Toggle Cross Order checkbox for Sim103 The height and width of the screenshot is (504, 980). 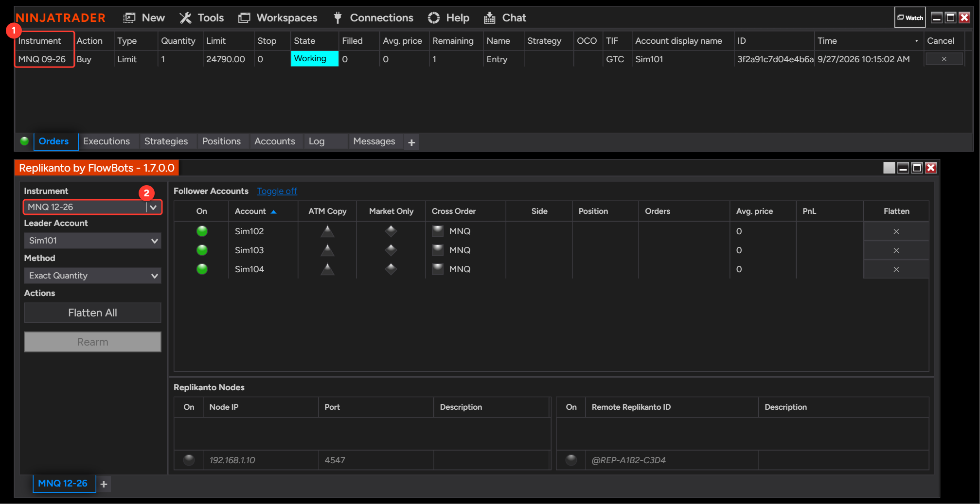(x=438, y=250)
